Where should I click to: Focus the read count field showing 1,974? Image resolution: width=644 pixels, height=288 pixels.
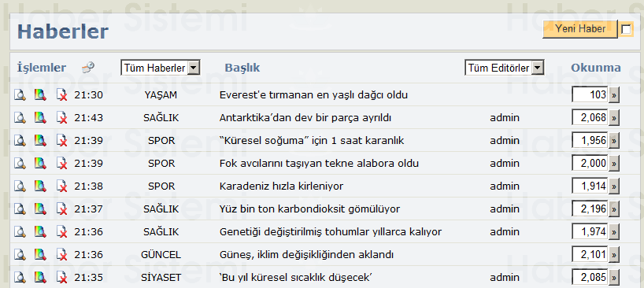pyautogui.click(x=590, y=232)
